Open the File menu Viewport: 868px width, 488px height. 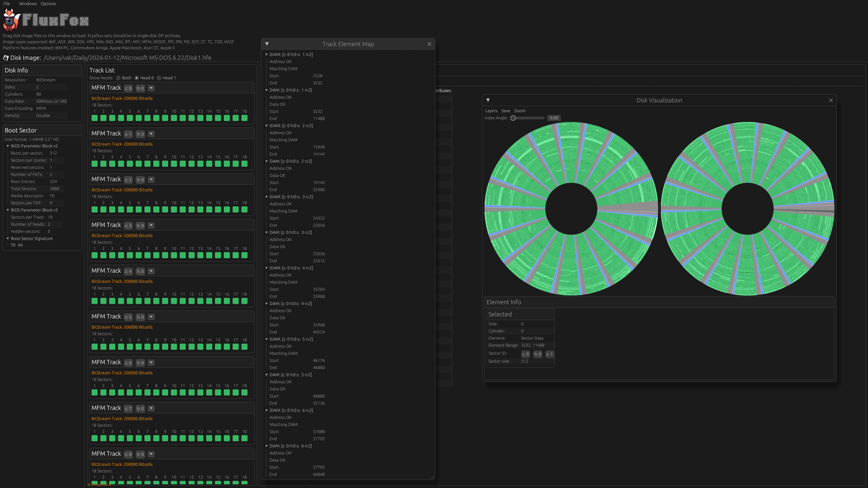6,4
